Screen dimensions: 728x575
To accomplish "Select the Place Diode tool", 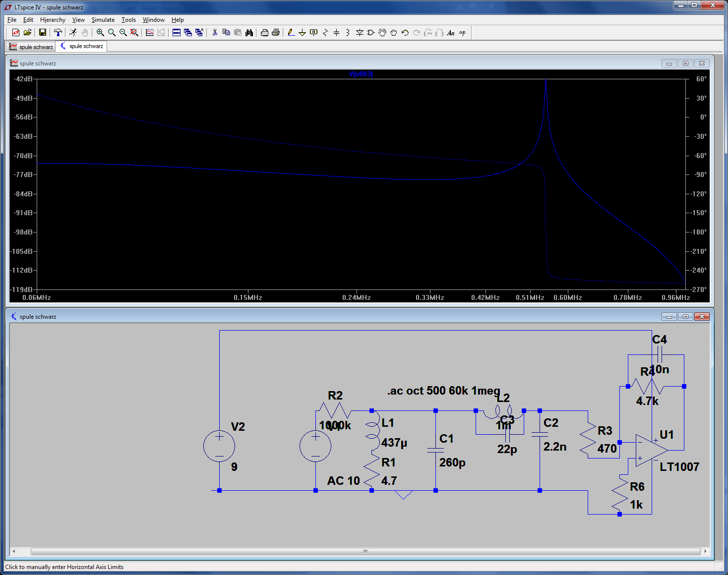I will (360, 33).
